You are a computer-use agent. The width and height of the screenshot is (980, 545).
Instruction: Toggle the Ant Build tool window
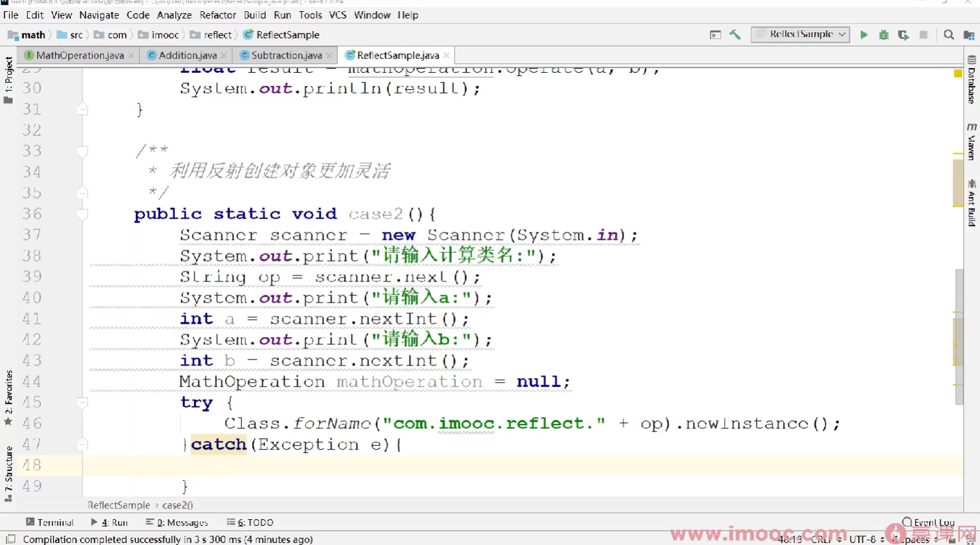[971, 203]
